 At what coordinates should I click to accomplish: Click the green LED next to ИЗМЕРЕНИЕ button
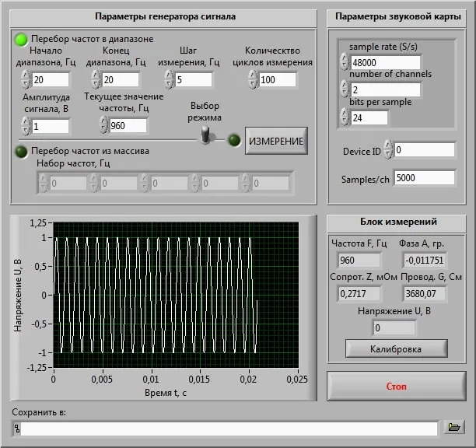pos(234,140)
